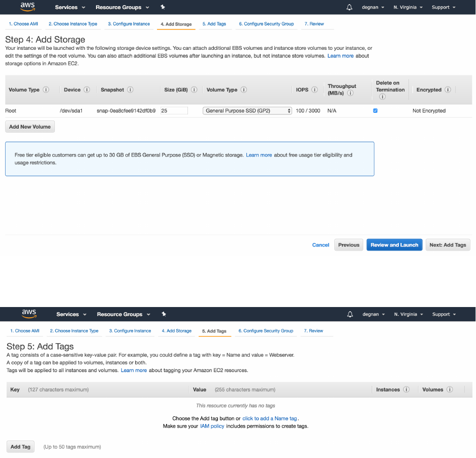Show info icon for Device column

[87, 89]
